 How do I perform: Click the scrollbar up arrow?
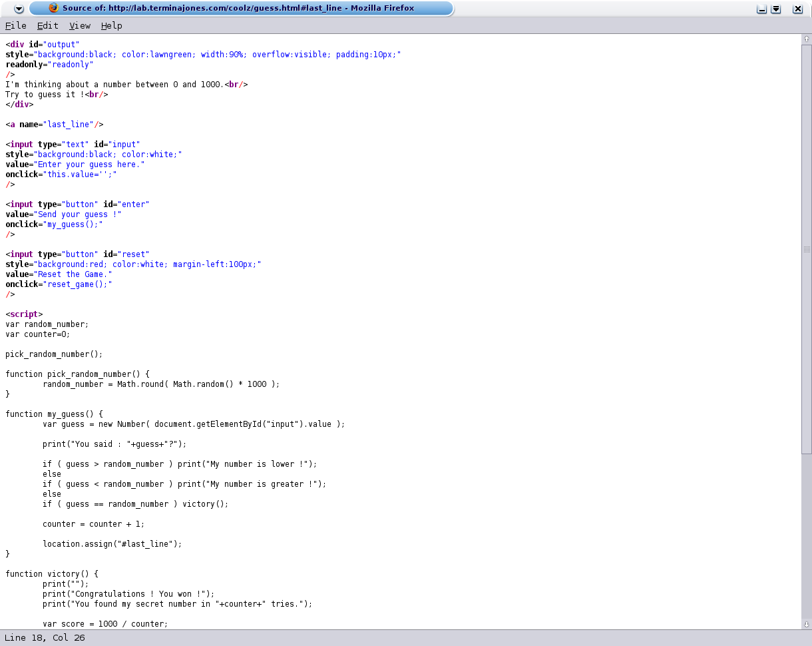pos(805,39)
